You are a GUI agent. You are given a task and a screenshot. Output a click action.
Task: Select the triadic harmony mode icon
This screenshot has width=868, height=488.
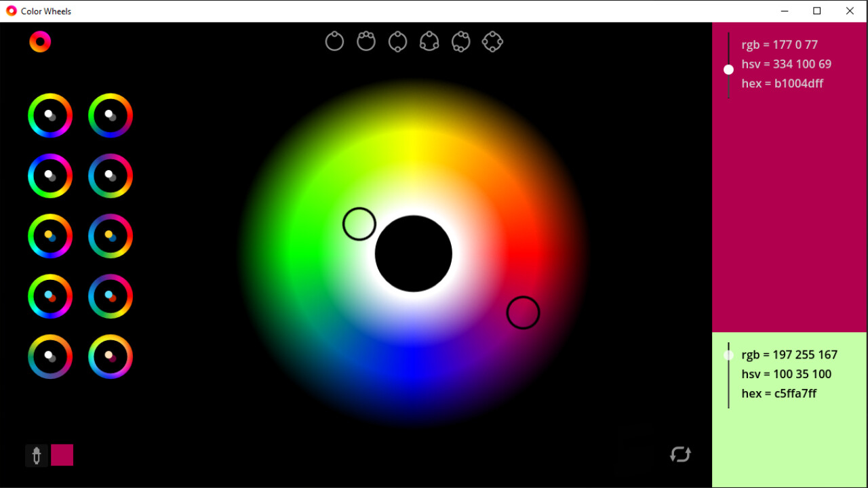pos(429,41)
